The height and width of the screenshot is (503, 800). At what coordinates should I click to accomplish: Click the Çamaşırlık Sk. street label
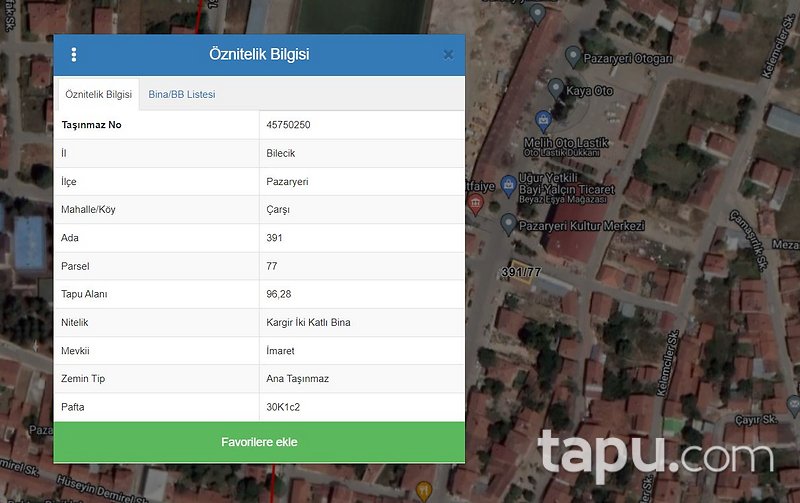tap(749, 239)
